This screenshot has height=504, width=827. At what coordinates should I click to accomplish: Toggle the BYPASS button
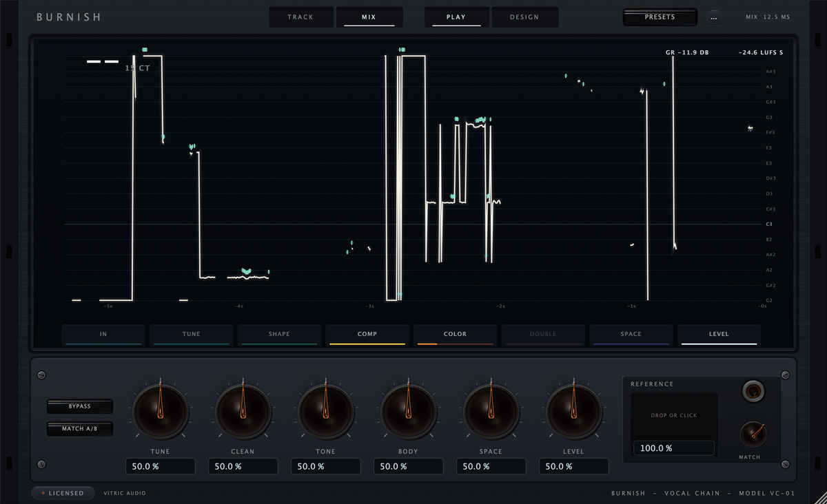tap(80, 406)
